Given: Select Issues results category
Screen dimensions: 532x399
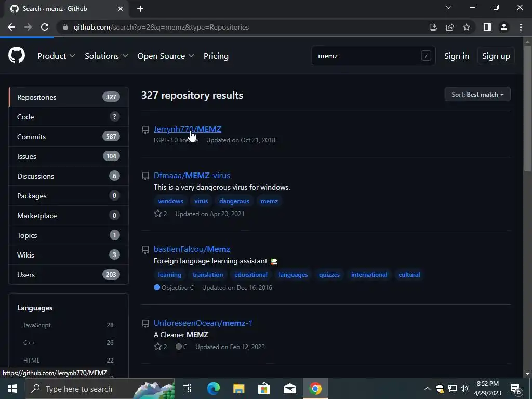Looking at the screenshot, I should (x=69, y=156).
